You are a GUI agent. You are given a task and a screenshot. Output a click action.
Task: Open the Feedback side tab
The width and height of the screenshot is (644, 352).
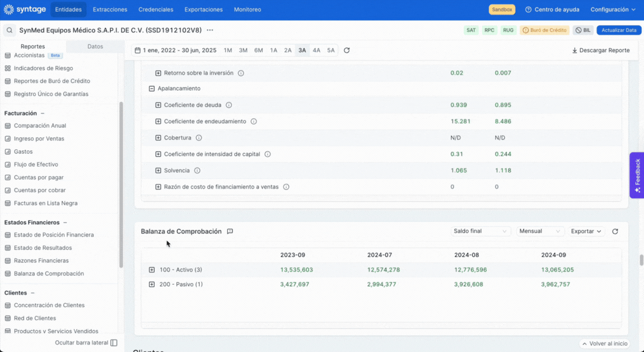(x=637, y=175)
